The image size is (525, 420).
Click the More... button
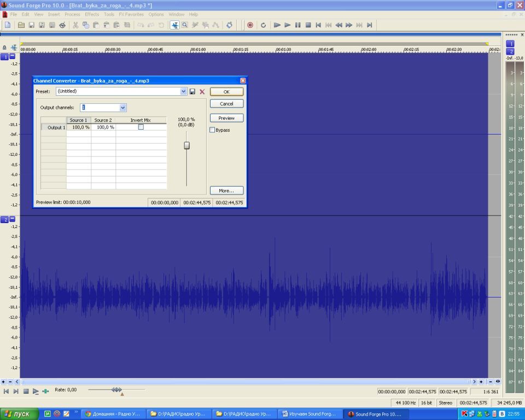coord(226,190)
